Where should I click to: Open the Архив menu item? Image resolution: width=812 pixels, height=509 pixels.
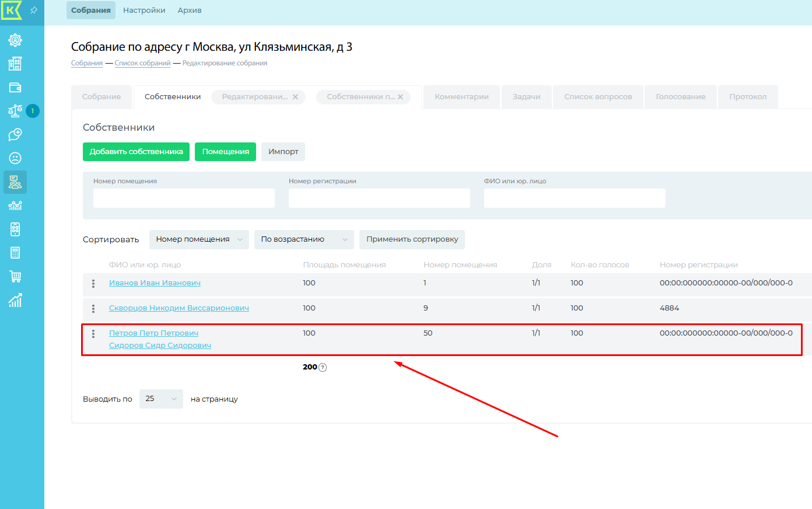coord(190,11)
